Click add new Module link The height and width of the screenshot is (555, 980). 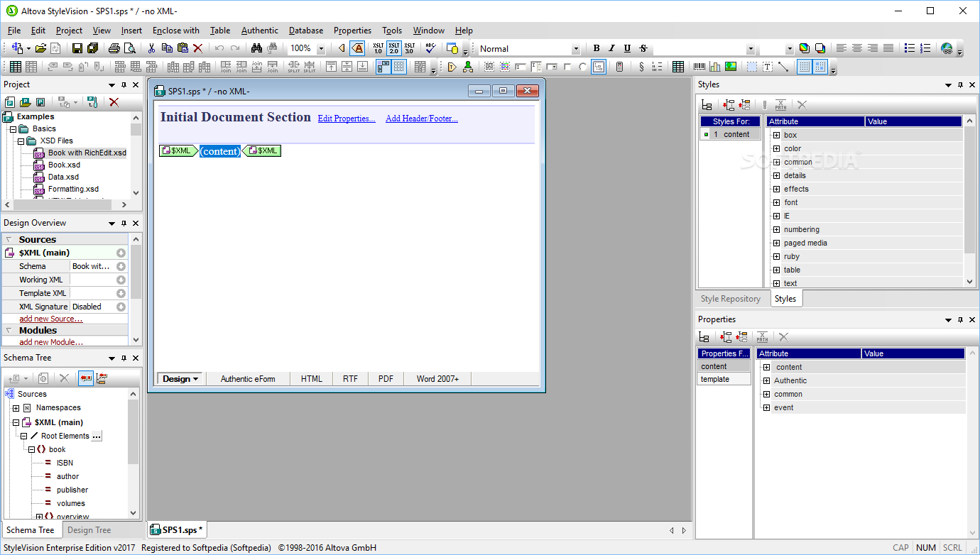click(50, 342)
